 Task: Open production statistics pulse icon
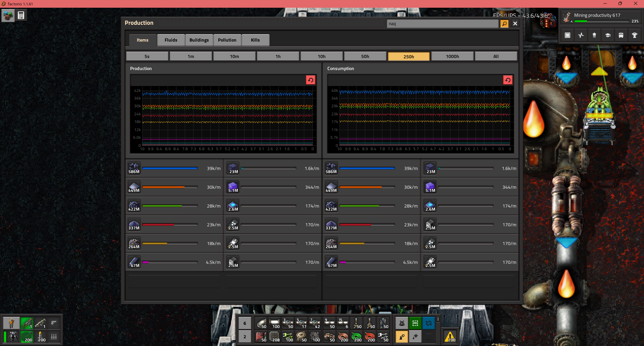click(581, 35)
